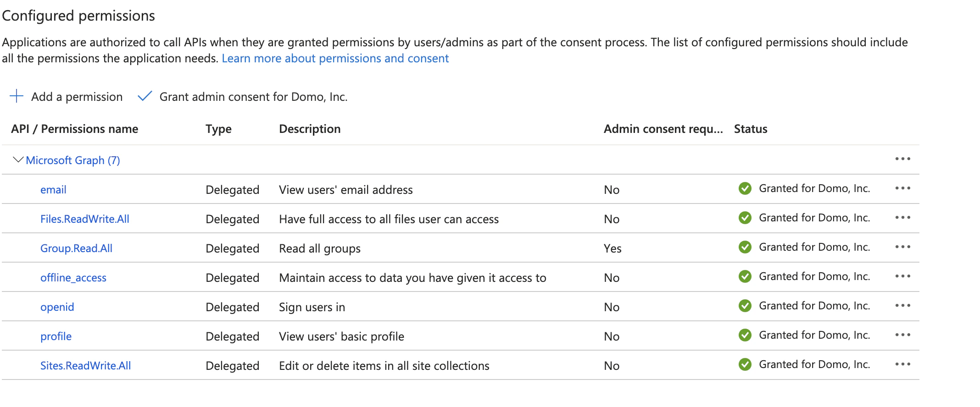This screenshot has width=980, height=407.
Task: Click the Admin consent requ... column header
Action: 663,129
